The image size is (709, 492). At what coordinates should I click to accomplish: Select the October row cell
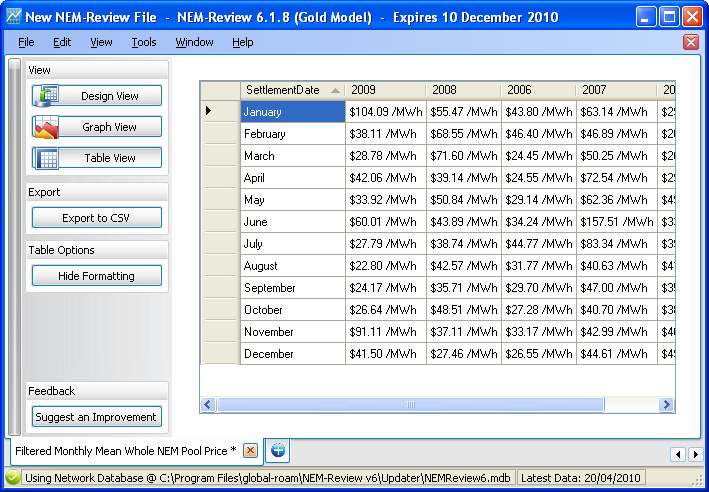click(293, 310)
